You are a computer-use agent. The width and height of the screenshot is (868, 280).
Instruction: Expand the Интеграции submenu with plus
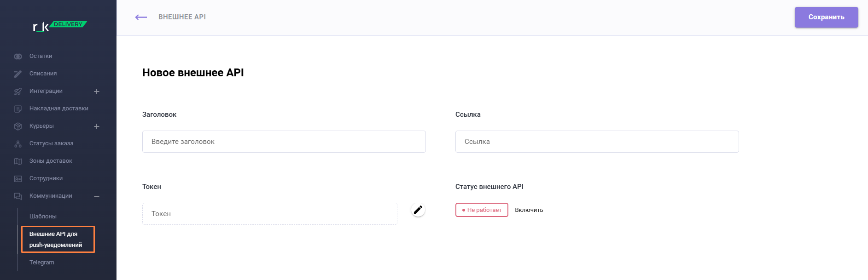pos(97,91)
